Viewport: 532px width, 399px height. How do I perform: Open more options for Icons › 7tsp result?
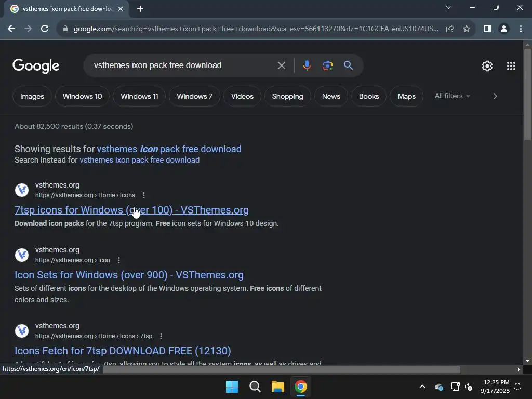coord(161,336)
